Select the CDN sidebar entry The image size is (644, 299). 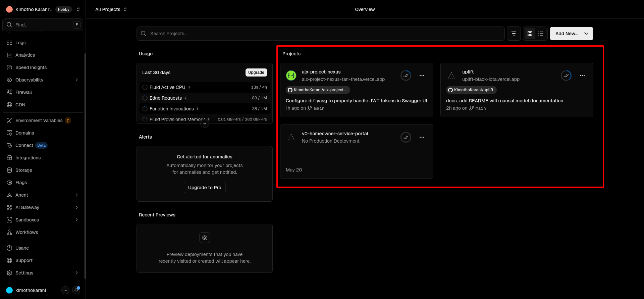tap(43, 105)
